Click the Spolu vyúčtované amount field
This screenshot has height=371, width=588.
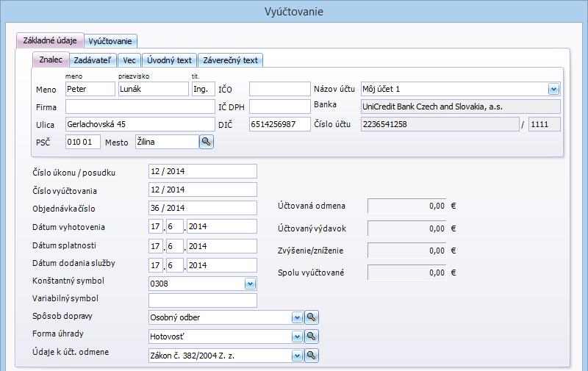pos(407,273)
